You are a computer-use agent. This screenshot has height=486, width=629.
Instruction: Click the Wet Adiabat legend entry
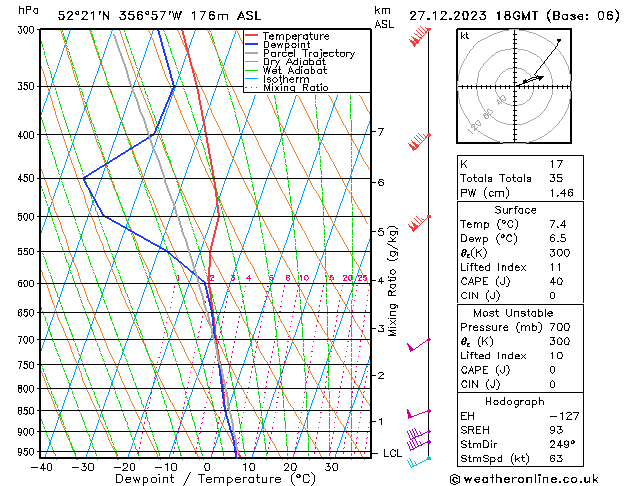(x=286, y=70)
